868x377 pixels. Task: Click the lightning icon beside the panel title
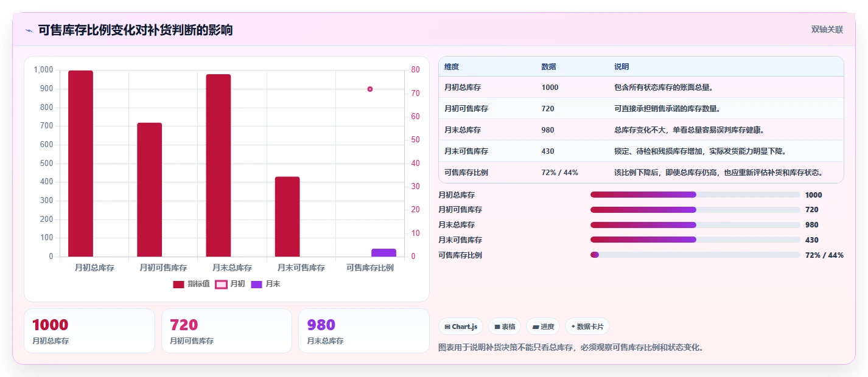click(x=29, y=30)
